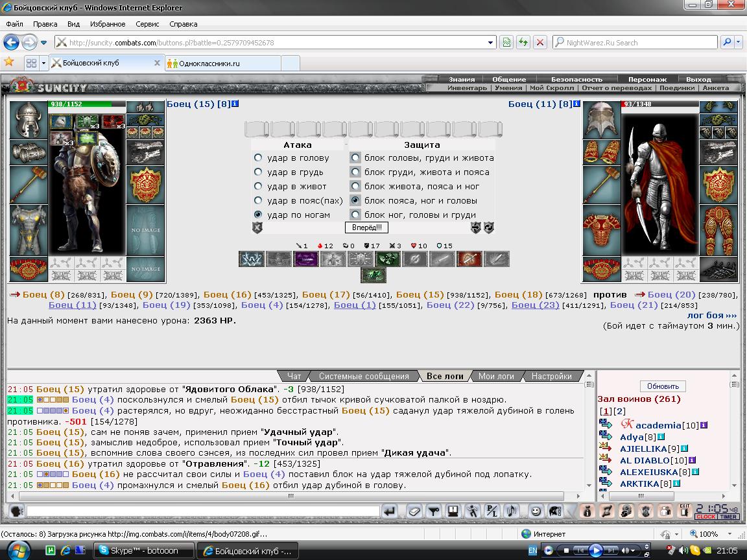The image size is (747, 560).
Task: Switch to "Системные сообщения" tab
Action: point(364,376)
